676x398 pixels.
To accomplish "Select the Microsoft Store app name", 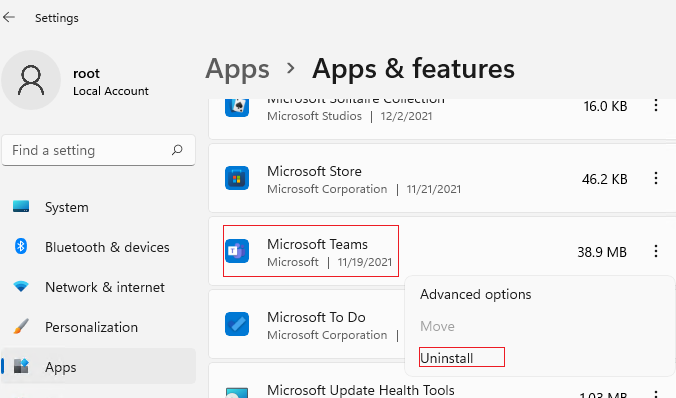I will click(314, 171).
